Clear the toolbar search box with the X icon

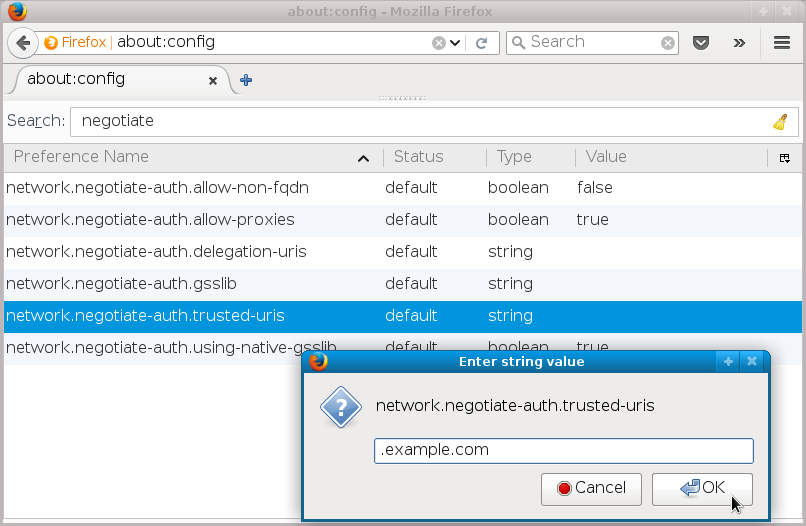[x=668, y=43]
